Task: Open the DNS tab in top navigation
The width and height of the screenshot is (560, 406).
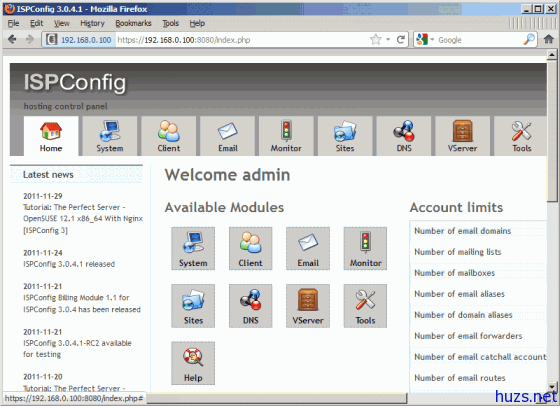Action: 404,136
